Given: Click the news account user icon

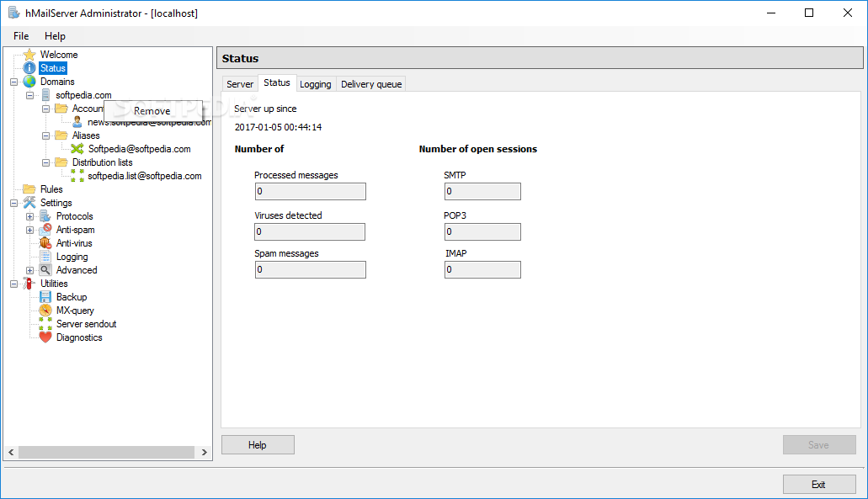Looking at the screenshot, I should 77,122.
